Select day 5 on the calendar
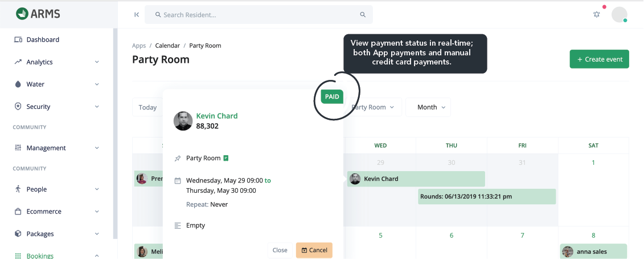Image resolution: width=644 pixels, height=259 pixels. coord(380,235)
